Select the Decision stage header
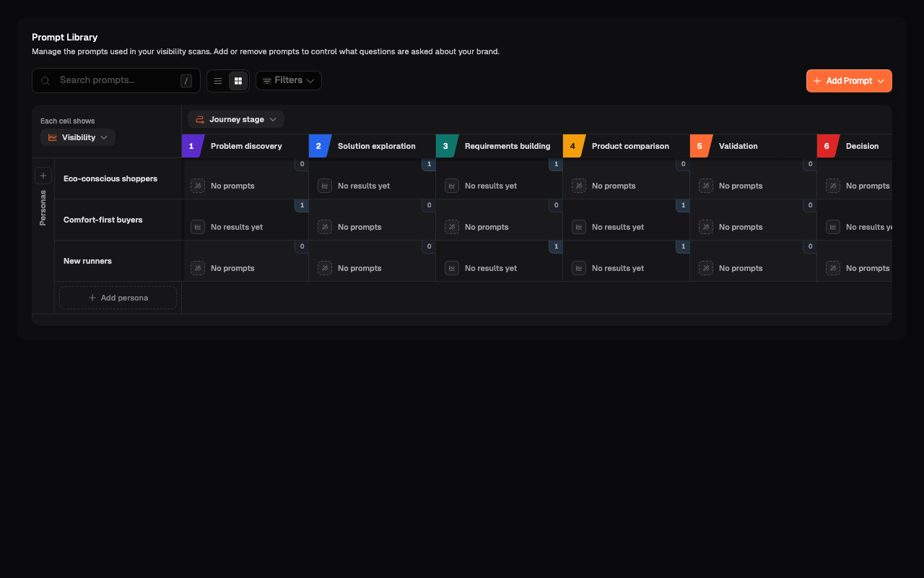Screen dimensions: 924x578 855,146
